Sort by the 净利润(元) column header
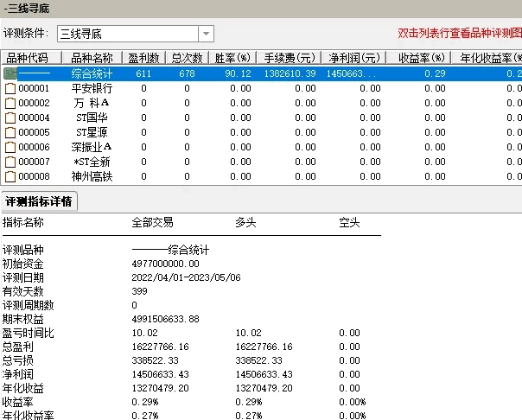522x420 pixels. [x=353, y=58]
